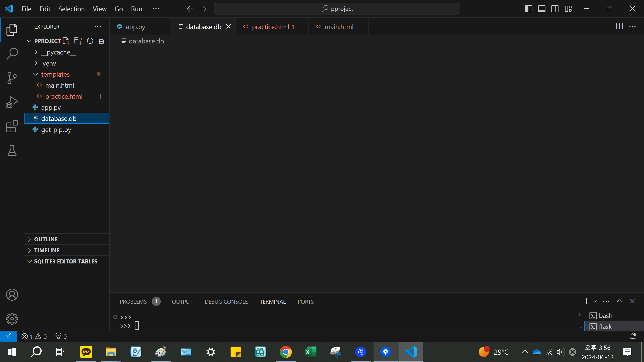Toggle the primary side bar

point(528,9)
